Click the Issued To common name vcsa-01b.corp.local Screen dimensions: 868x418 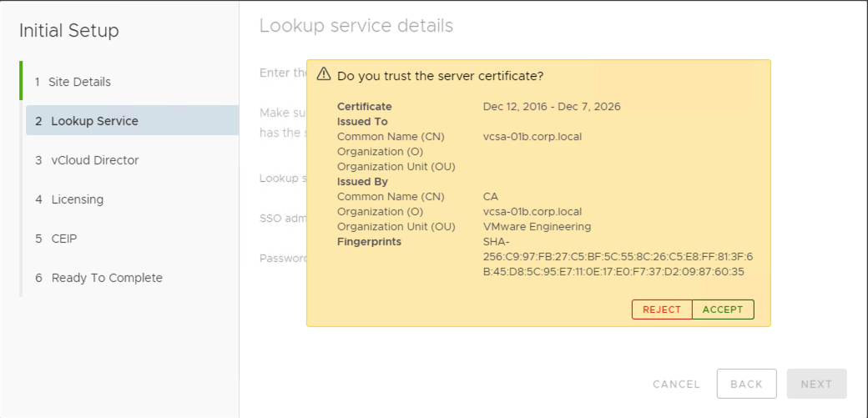tap(532, 137)
